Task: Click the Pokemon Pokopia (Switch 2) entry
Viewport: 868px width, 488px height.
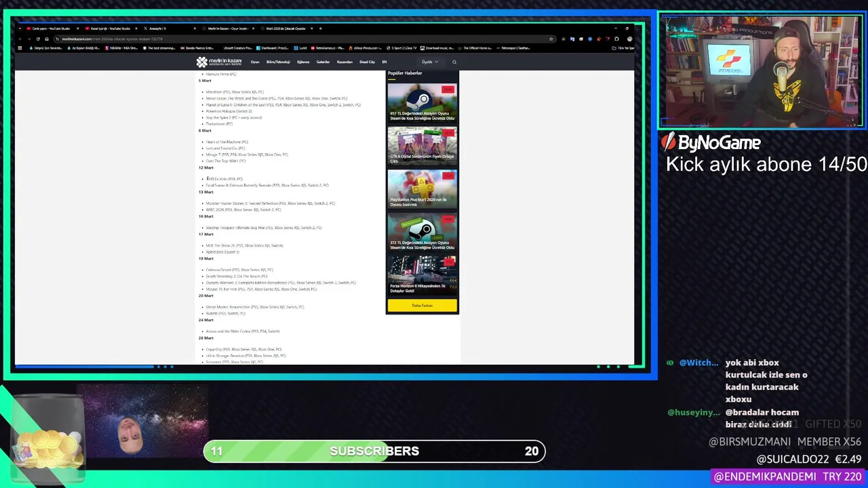Action: click(x=229, y=111)
